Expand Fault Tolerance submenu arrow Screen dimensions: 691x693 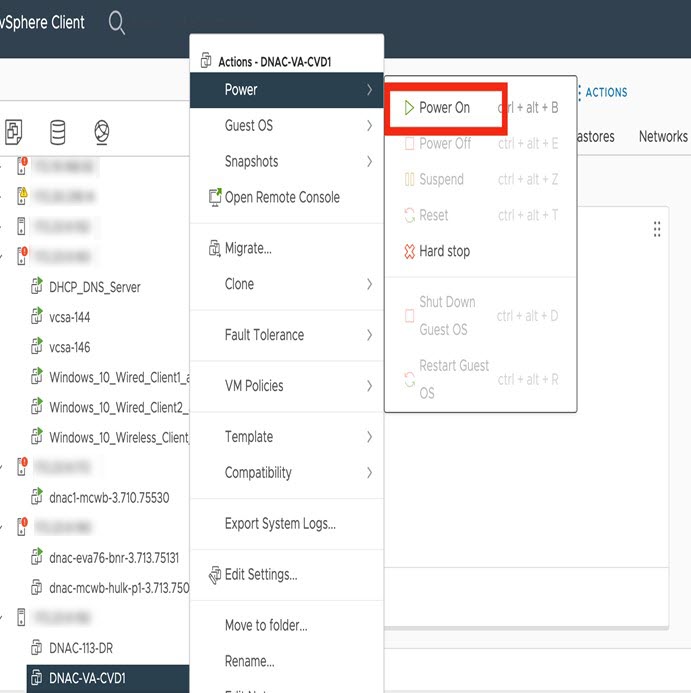point(369,335)
